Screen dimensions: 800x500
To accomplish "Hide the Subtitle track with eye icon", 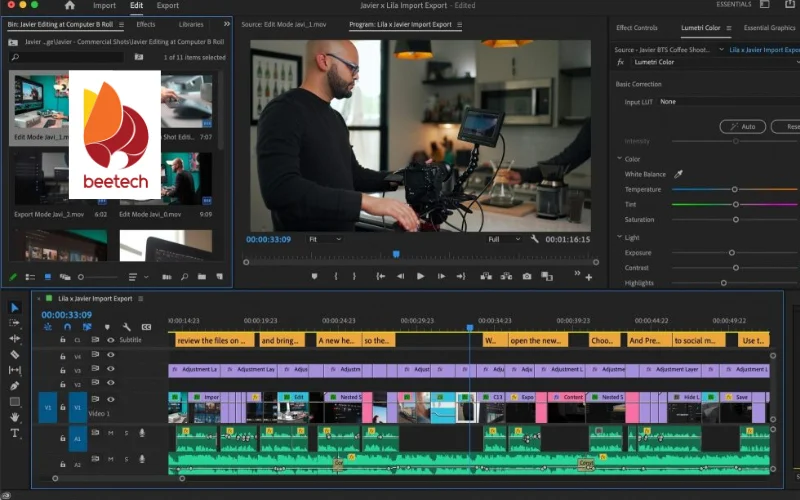I will tap(110, 340).
